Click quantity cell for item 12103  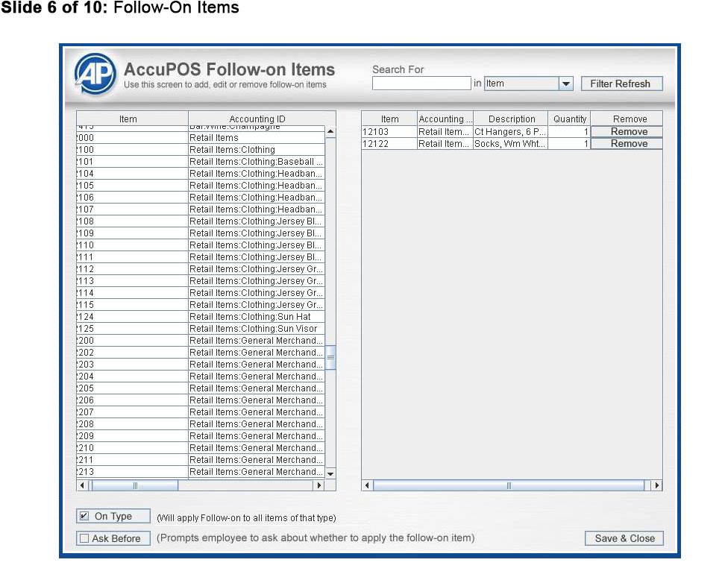tap(569, 132)
